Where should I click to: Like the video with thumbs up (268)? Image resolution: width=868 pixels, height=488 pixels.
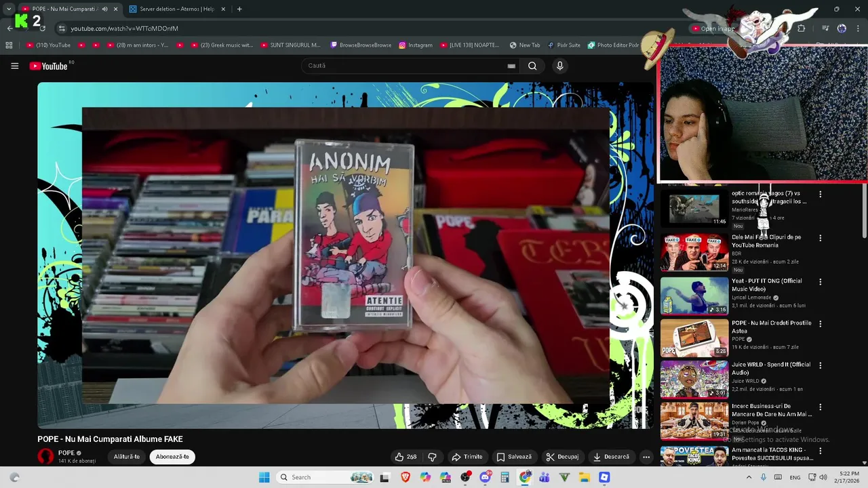click(x=406, y=457)
